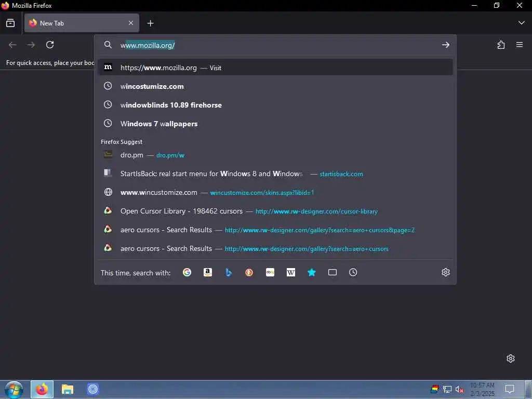Open StartIsBack start menu suggestion

[275, 174]
